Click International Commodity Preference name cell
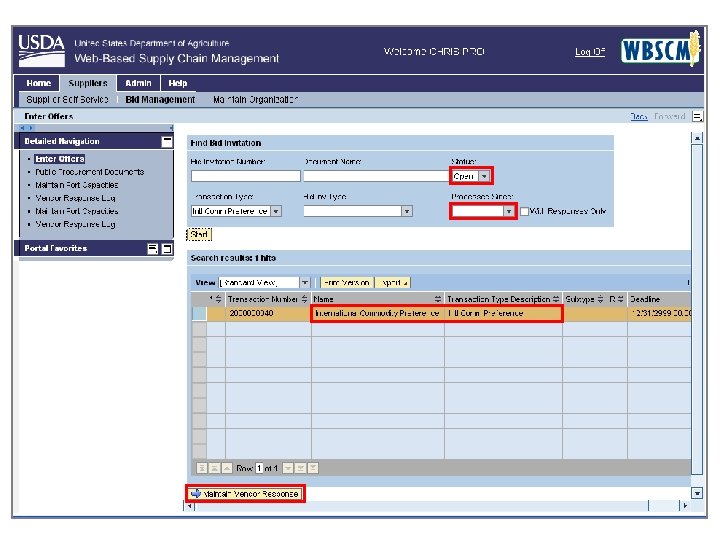Viewport: 720px width, 540px height. coord(377,313)
